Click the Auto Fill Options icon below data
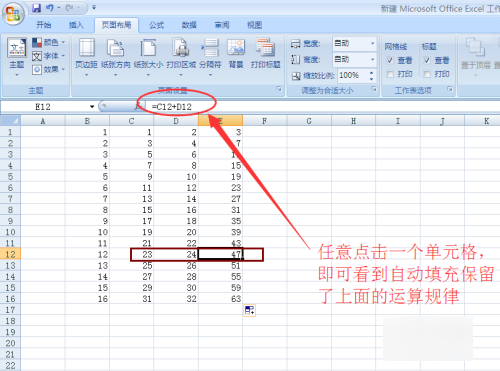Viewport: 500px width, 371px height. point(249,311)
